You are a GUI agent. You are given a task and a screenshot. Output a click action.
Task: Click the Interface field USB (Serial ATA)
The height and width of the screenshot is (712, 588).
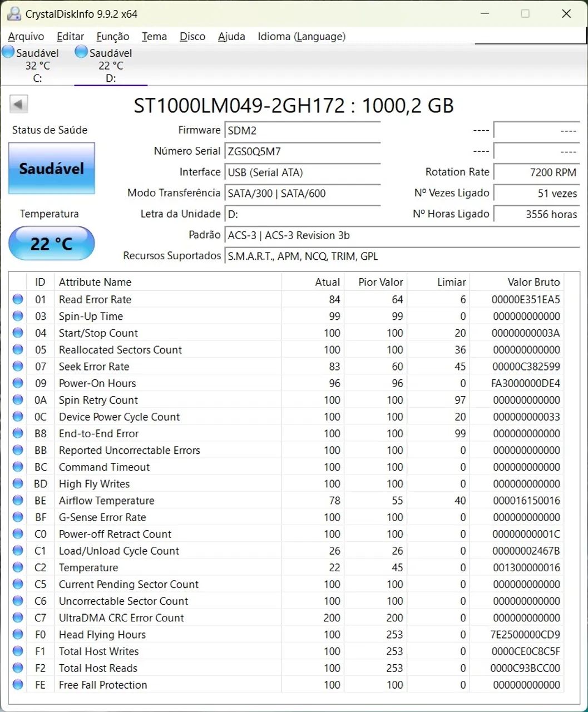(303, 172)
